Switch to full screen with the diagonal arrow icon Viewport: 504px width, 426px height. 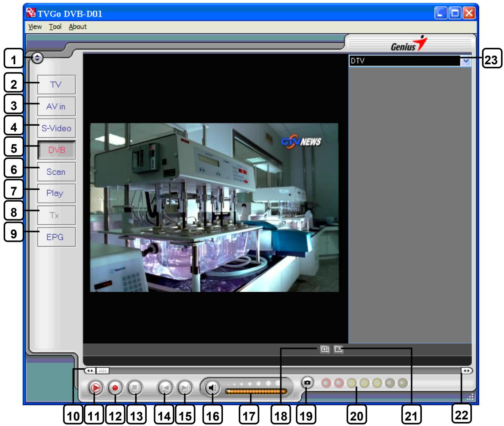(339, 350)
